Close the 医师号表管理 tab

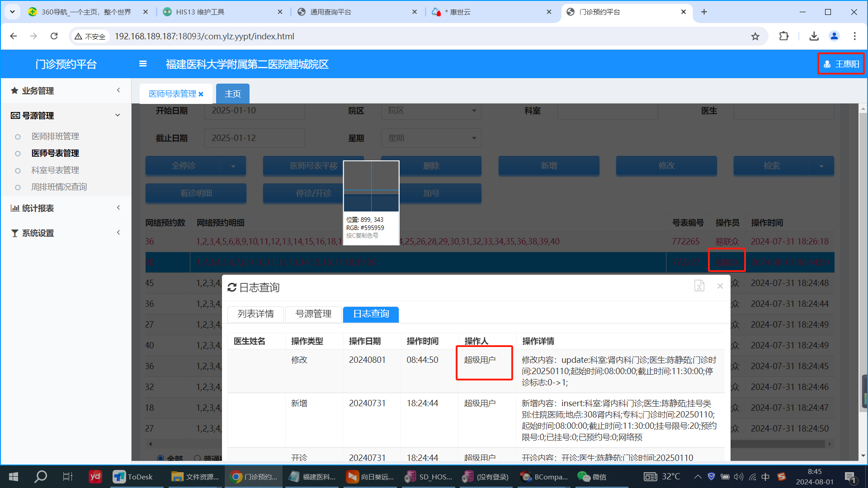201,94
